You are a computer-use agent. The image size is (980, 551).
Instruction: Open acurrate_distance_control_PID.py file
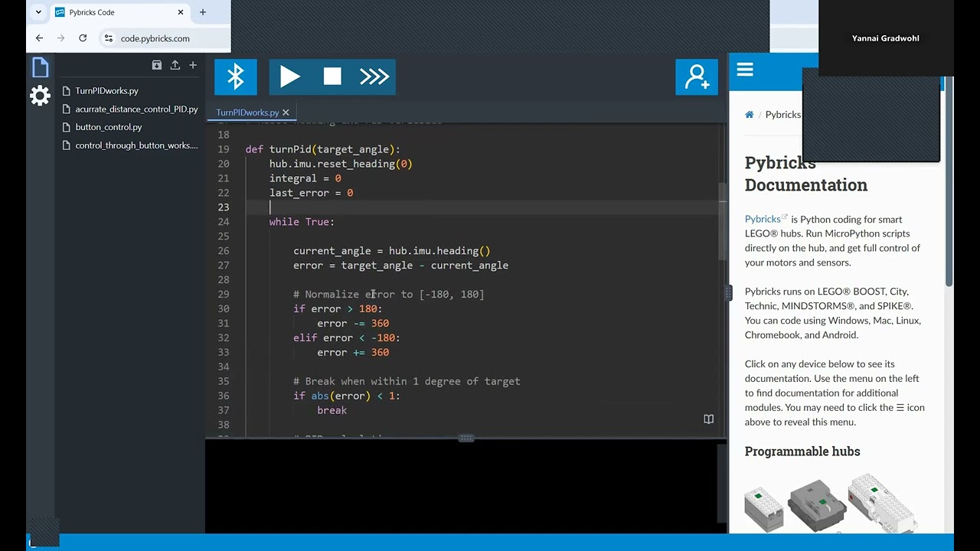[x=136, y=109]
